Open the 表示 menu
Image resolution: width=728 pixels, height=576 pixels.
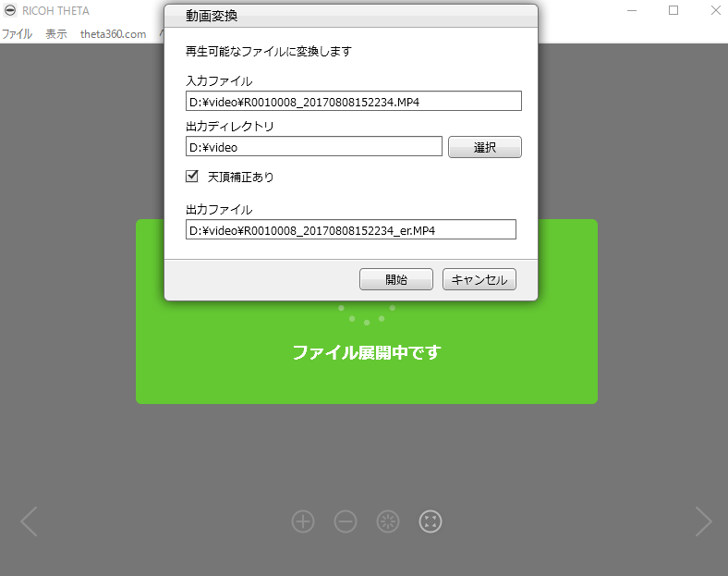point(56,34)
